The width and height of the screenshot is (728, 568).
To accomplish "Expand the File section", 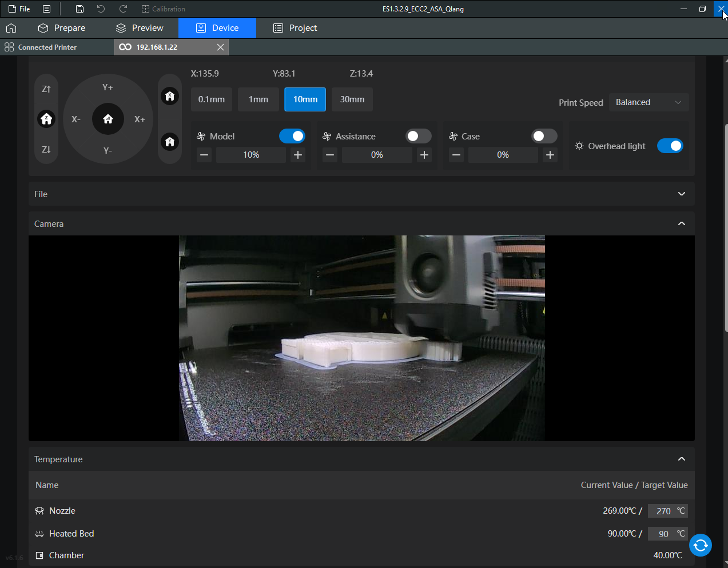I will pos(681,194).
